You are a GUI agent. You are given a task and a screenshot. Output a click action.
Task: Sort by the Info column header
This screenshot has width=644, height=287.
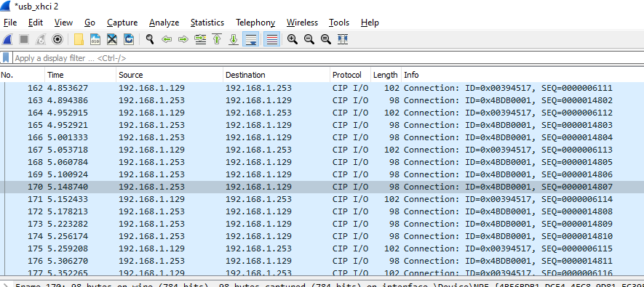522,75
